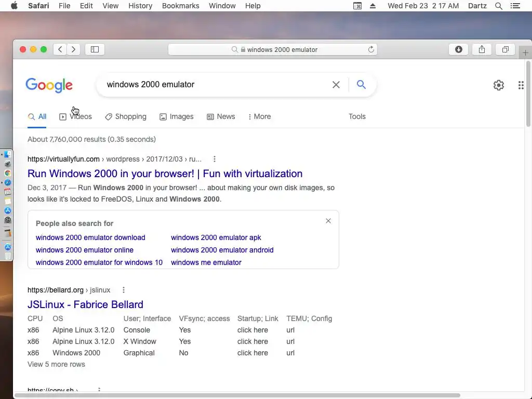Switch to the Videos results tab

click(76, 116)
